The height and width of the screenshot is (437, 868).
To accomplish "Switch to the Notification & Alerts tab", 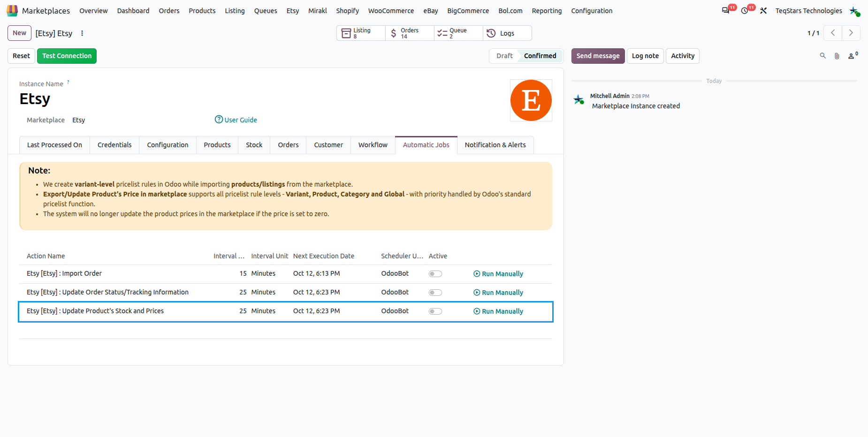I will (x=495, y=145).
